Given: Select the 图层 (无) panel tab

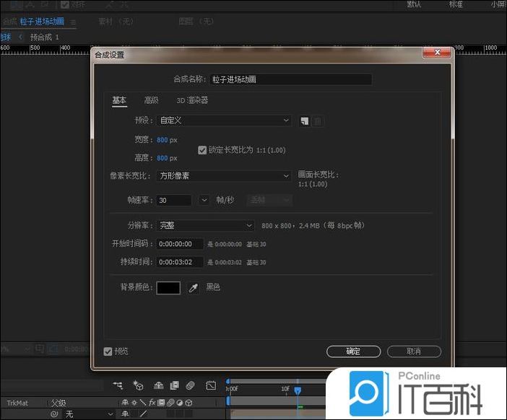Looking at the screenshot, I should point(196,22).
